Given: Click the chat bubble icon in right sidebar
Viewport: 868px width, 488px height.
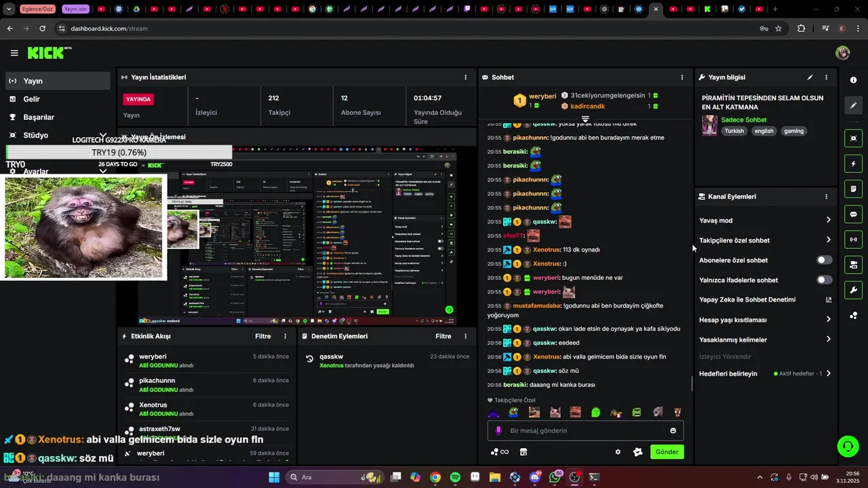Looking at the screenshot, I should tap(853, 214).
